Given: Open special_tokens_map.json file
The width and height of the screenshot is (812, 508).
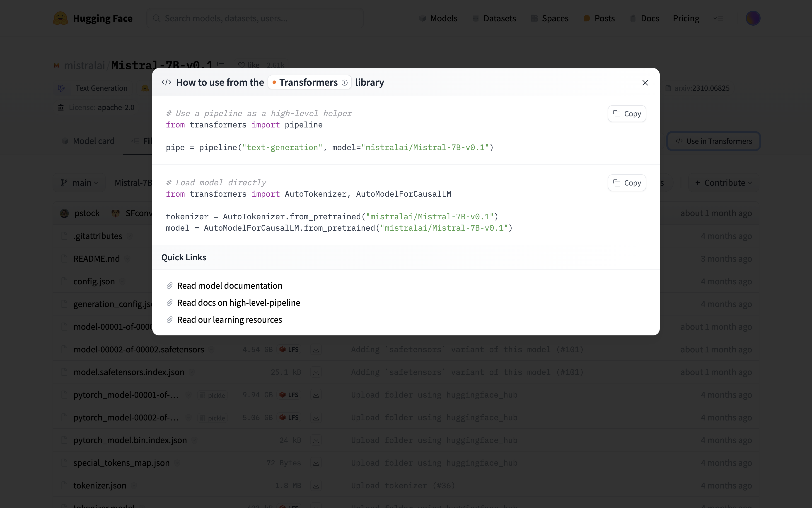Looking at the screenshot, I should [x=121, y=463].
